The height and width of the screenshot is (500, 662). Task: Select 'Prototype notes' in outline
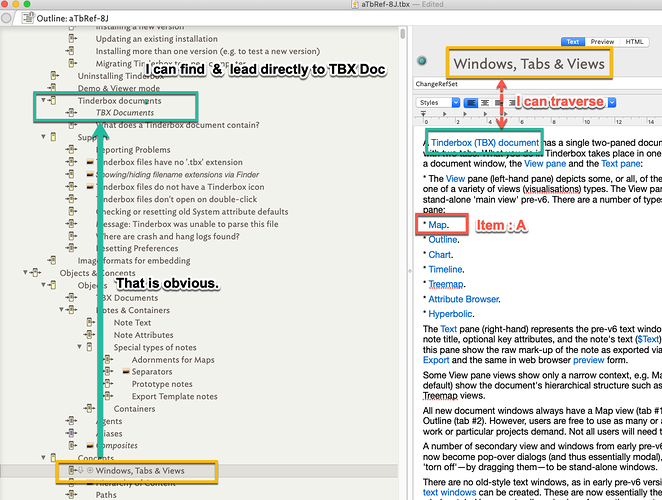(x=162, y=384)
